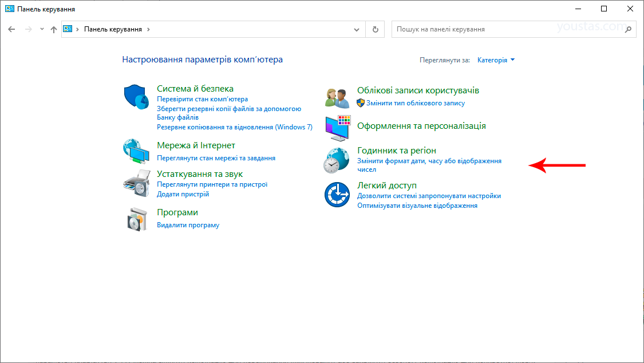Open 'Устаткування та звук' category
The height and width of the screenshot is (363, 644).
click(200, 174)
